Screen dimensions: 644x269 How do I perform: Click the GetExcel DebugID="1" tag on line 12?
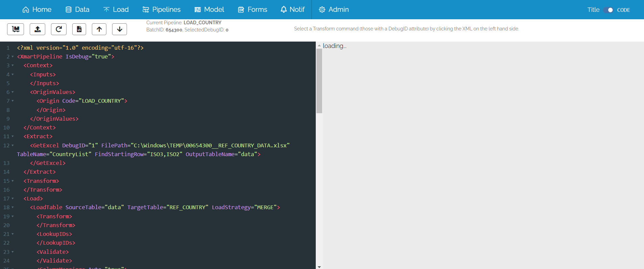coord(160,146)
